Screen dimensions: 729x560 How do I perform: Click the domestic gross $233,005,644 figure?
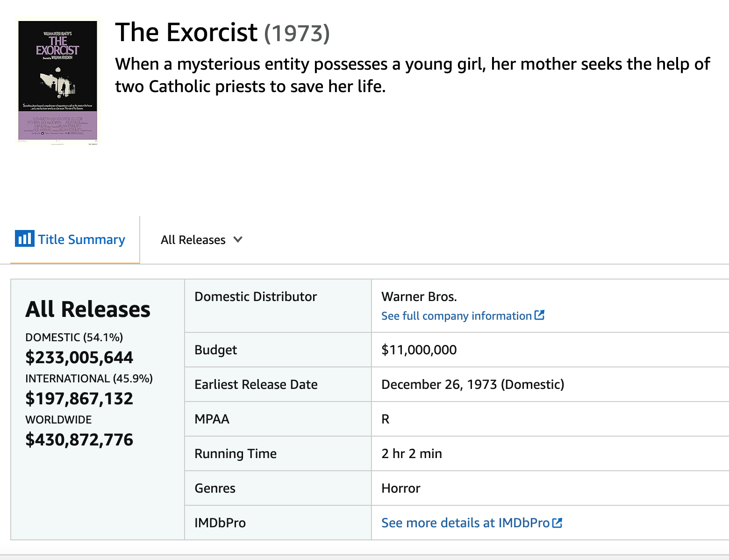(79, 357)
